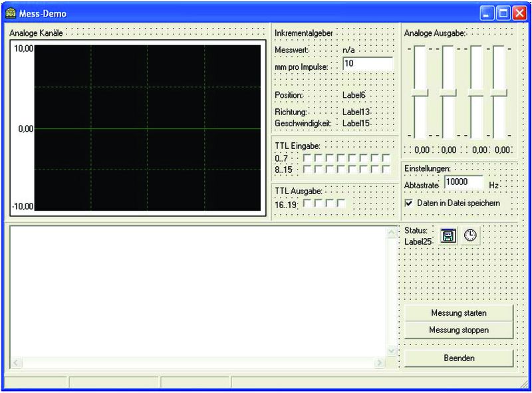
Task: Close the Mess-Demo window
Action: pos(519,13)
